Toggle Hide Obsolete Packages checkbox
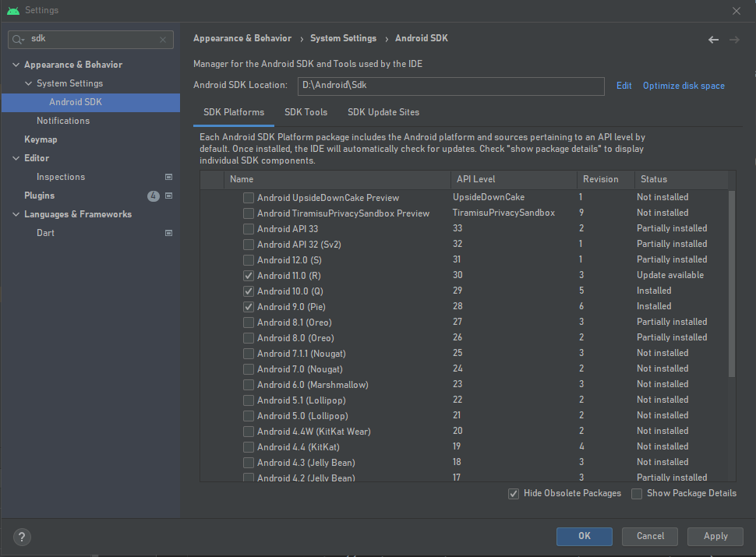Screen dimensions: 756x557 point(514,494)
